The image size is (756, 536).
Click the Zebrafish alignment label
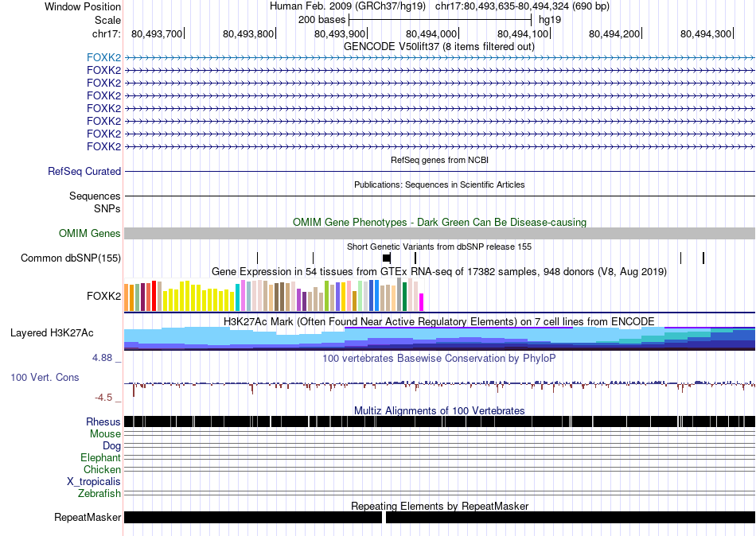[99, 494]
